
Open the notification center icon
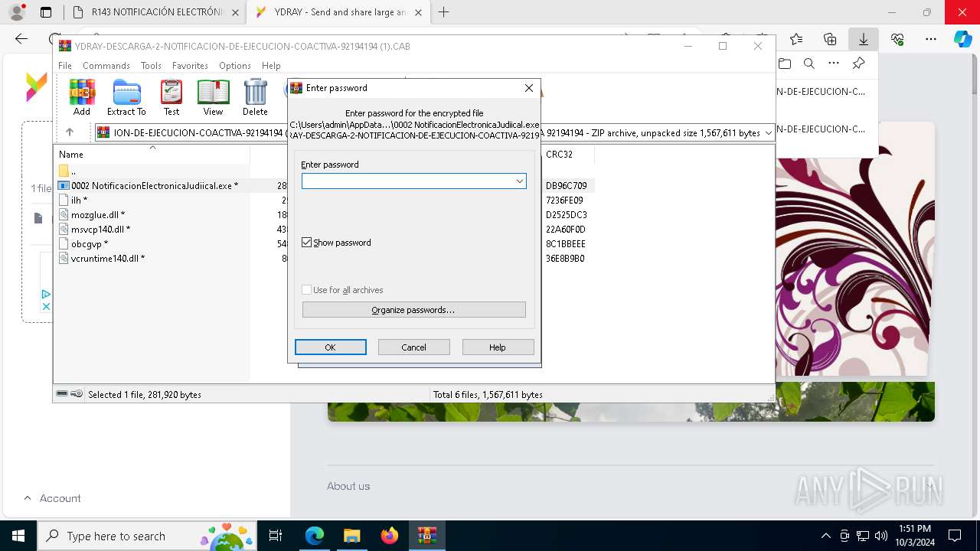click(x=955, y=536)
